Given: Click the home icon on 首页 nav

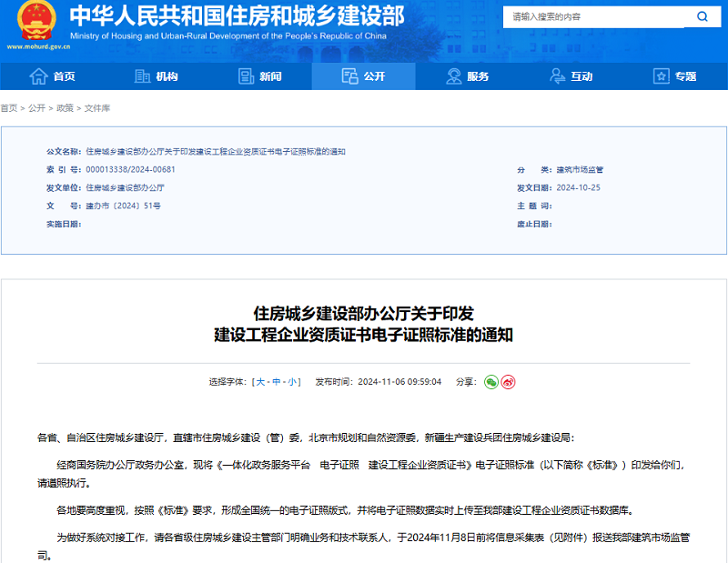Looking at the screenshot, I should pos(37,76).
